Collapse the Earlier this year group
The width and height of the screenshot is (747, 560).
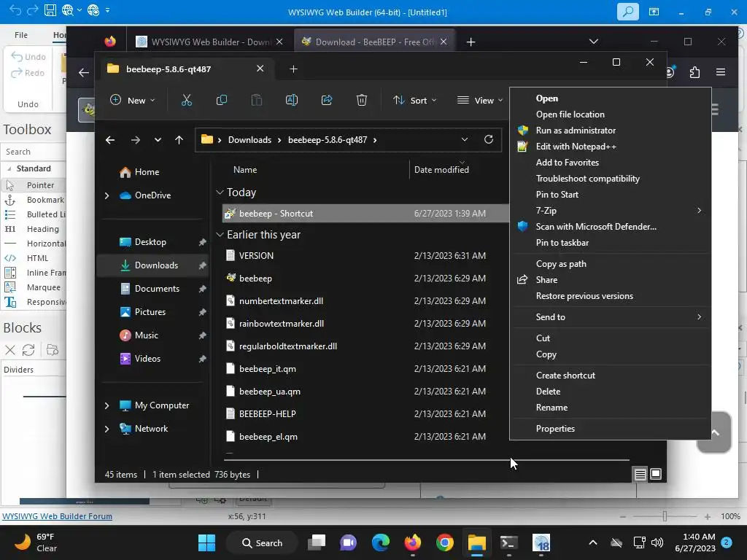pyautogui.click(x=220, y=235)
